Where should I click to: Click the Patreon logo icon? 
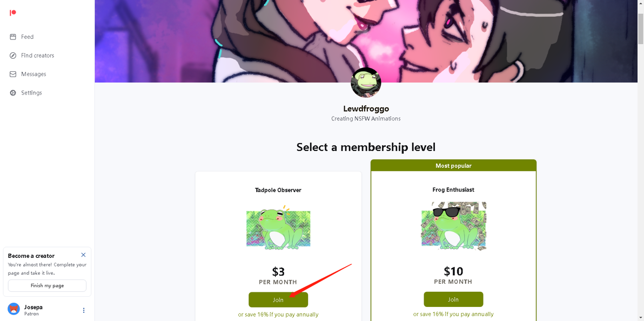13,13
